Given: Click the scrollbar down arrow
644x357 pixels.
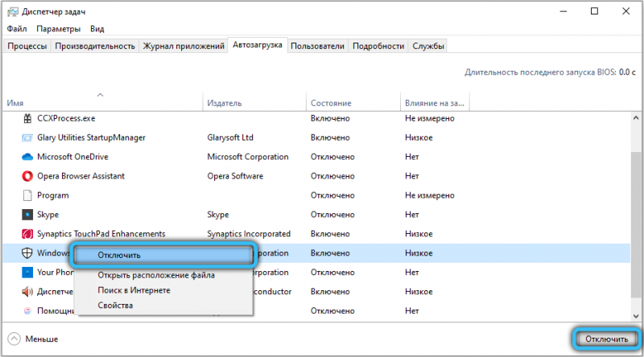Looking at the screenshot, I should (x=636, y=316).
